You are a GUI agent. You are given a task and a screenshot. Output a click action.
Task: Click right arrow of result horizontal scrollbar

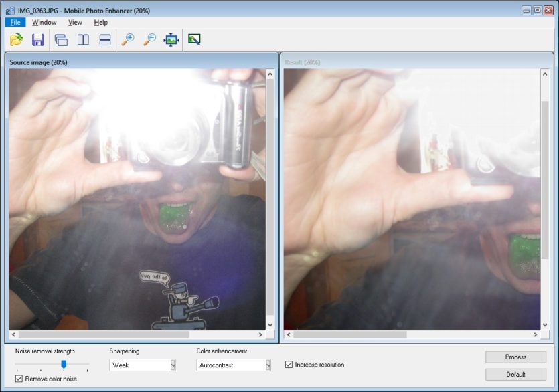click(535, 334)
